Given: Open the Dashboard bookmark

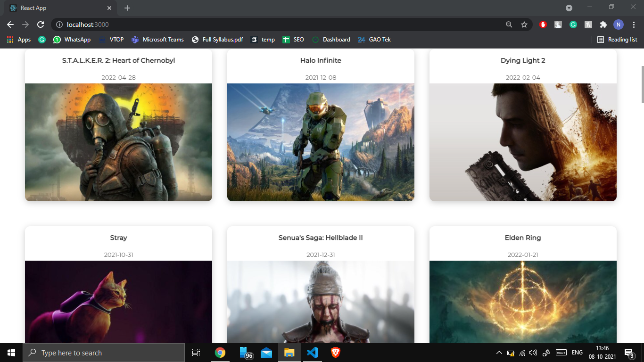Looking at the screenshot, I should coord(331,40).
